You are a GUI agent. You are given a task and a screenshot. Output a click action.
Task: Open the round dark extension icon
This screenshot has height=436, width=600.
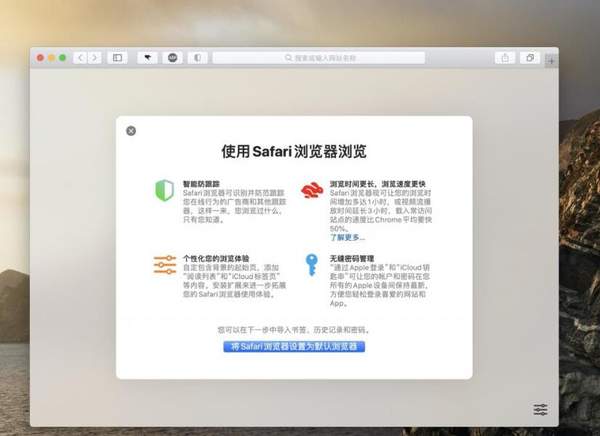click(173, 58)
